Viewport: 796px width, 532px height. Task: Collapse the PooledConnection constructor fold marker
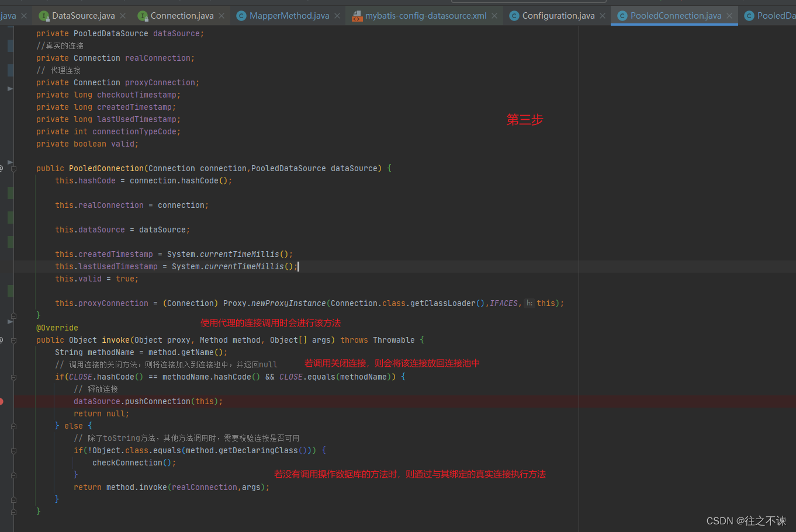click(13, 168)
